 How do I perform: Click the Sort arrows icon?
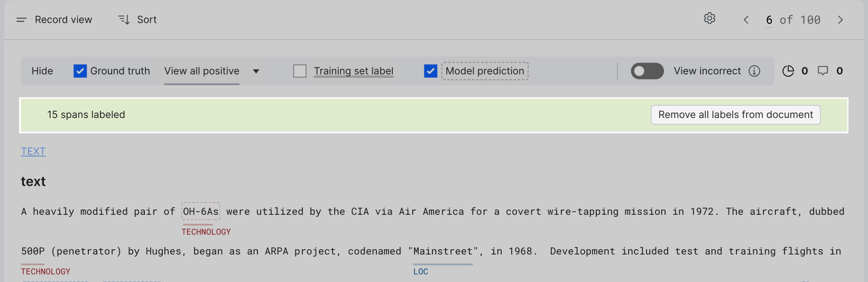pyautogui.click(x=124, y=20)
